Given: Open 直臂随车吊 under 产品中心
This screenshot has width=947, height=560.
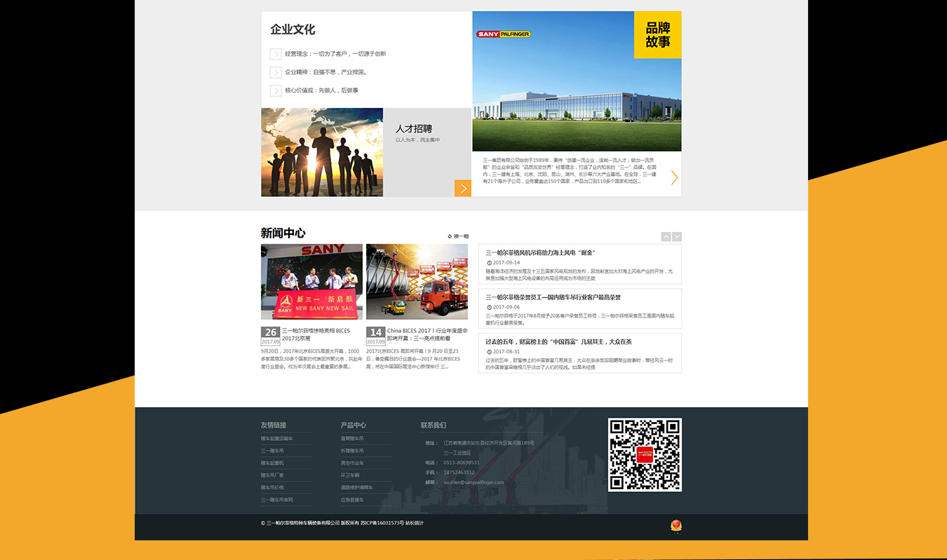Looking at the screenshot, I should 352,439.
